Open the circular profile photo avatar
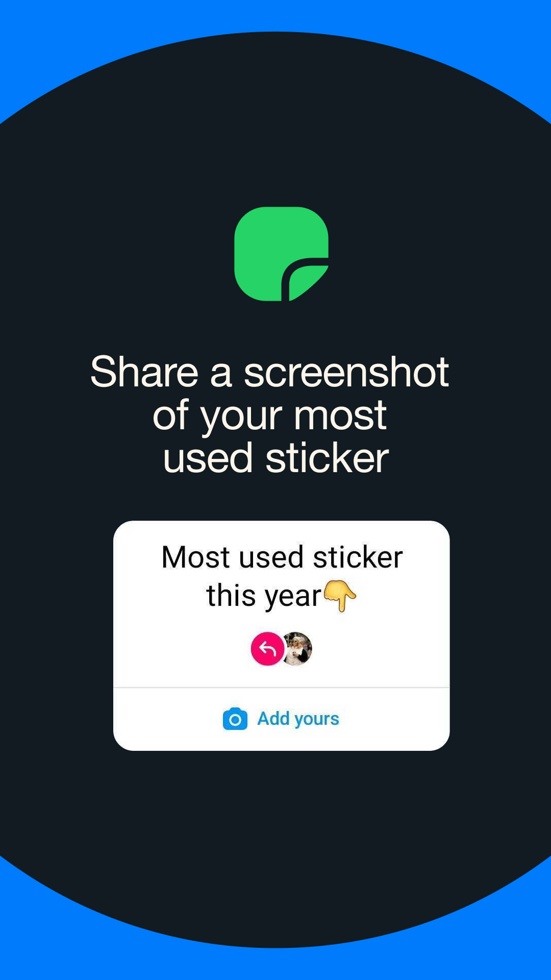This screenshot has height=980, width=551. [x=296, y=649]
